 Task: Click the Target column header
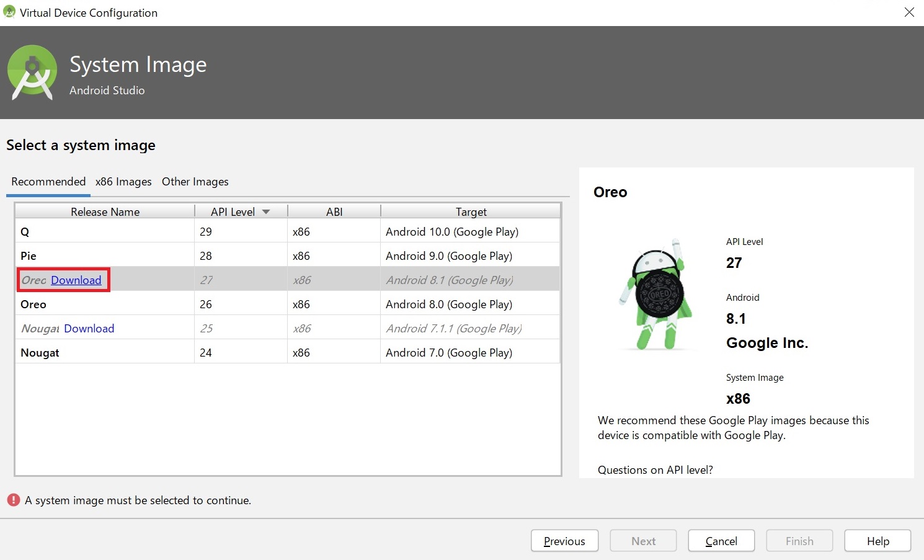471,211
